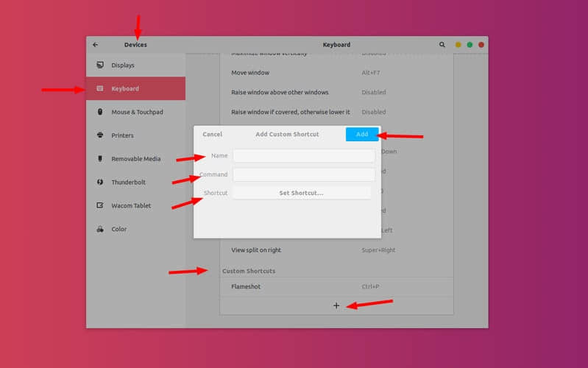Open Wacom Tablet settings

[135, 205]
